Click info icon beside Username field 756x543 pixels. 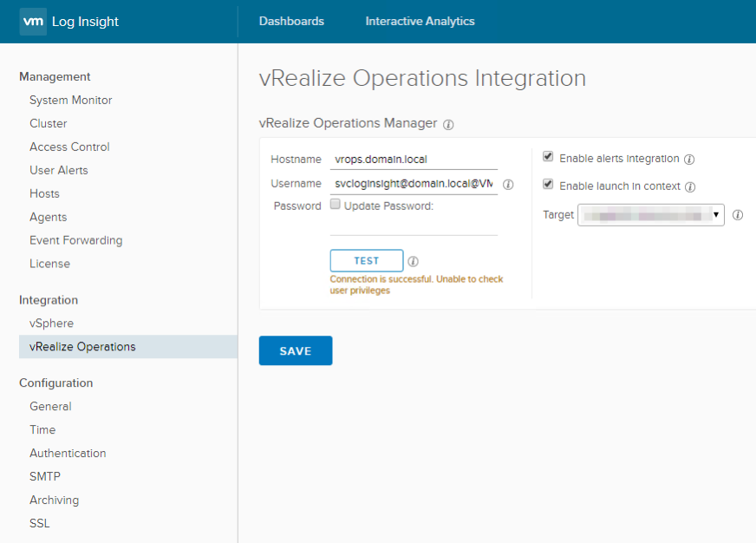[x=508, y=185]
